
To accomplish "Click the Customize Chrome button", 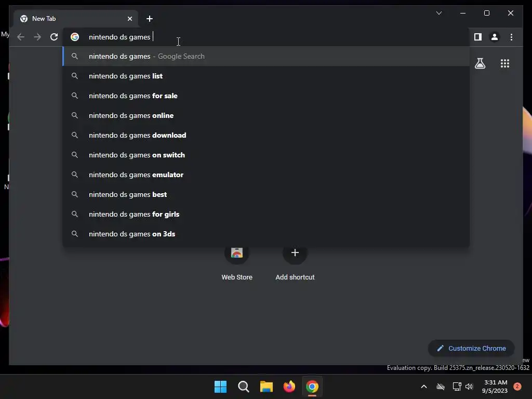I will pyautogui.click(x=471, y=349).
